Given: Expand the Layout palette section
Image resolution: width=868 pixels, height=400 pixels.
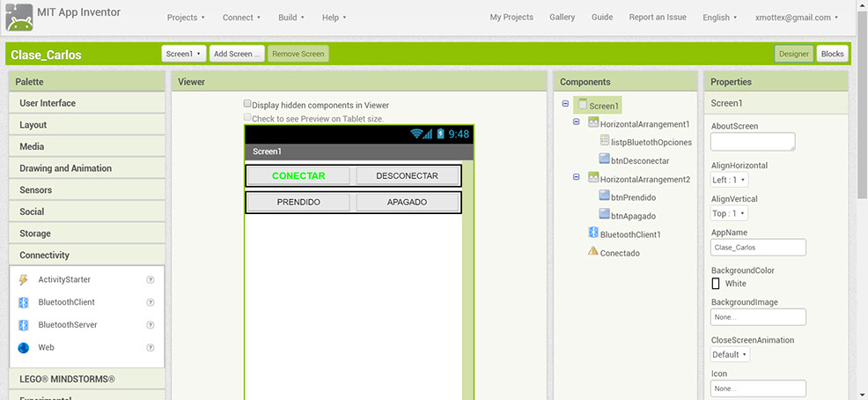Looking at the screenshot, I should (87, 124).
